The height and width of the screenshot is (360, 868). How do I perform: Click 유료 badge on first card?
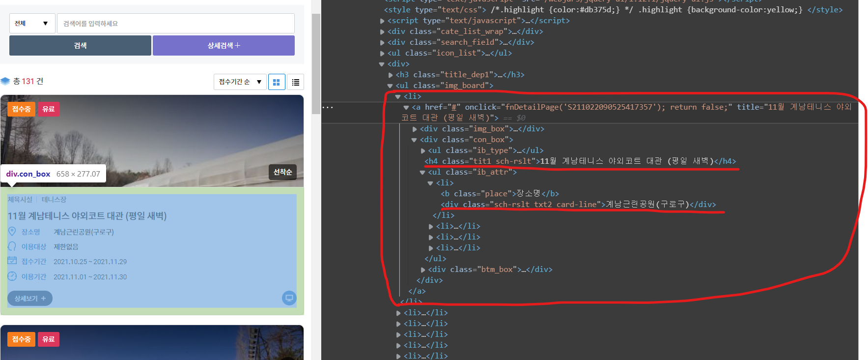click(49, 109)
